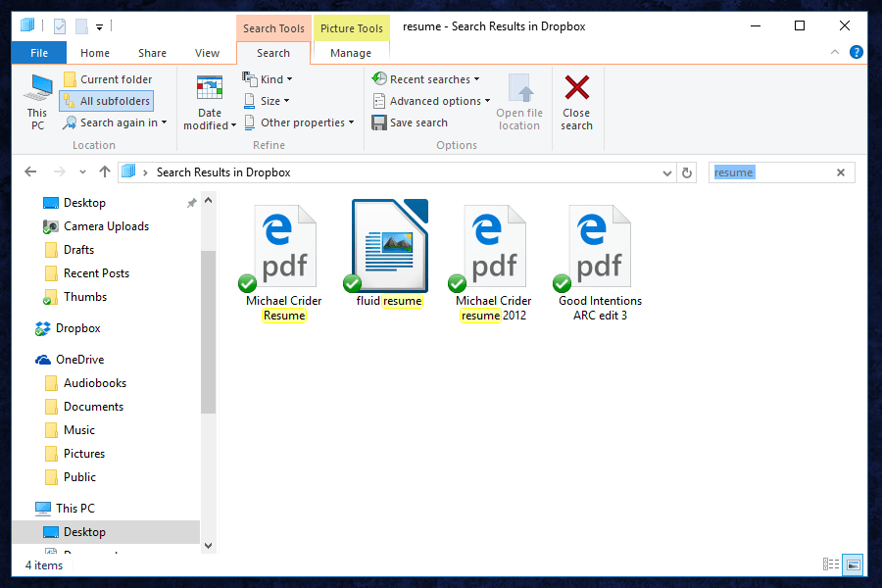Click the Picture Tools contextual tab header
The image size is (882, 588).
(352, 28)
